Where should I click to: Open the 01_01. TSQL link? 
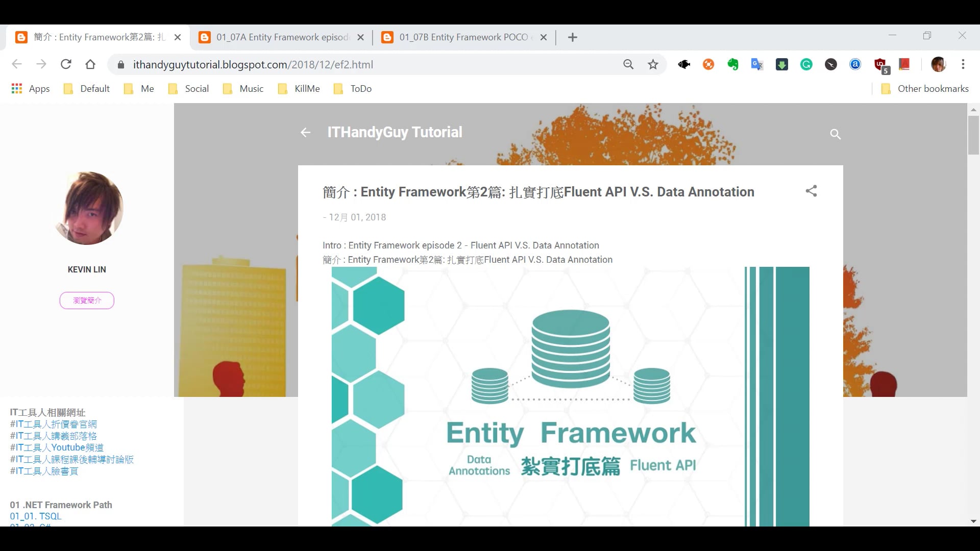35,516
